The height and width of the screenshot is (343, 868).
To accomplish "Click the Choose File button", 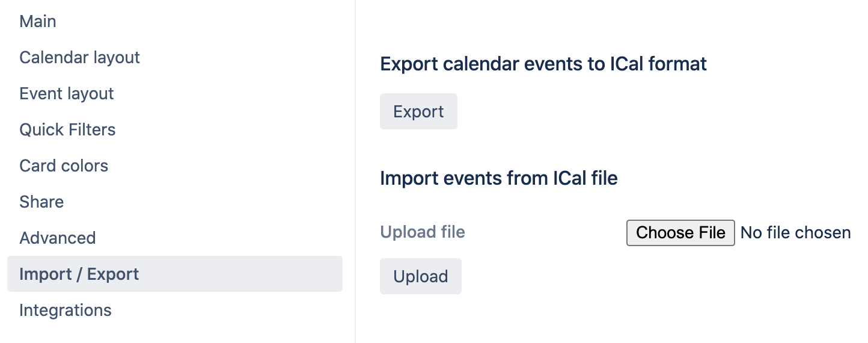I will [x=680, y=233].
